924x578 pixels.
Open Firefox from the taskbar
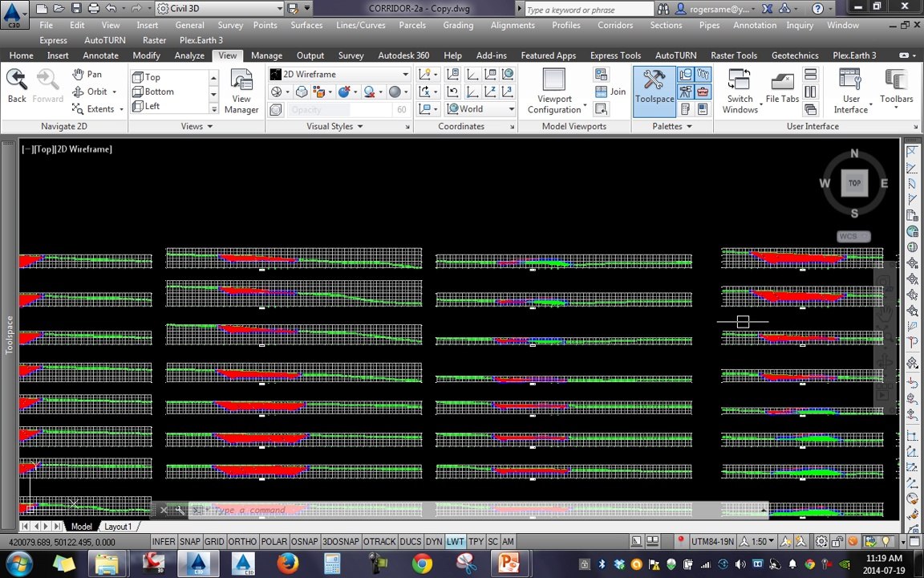pyautogui.click(x=288, y=564)
